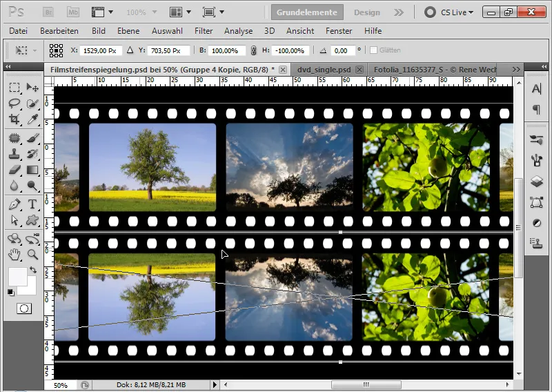Viewport: 552px width, 392px height.
Task: Toggle the Glätten checkbox
Action: (373, 50)
